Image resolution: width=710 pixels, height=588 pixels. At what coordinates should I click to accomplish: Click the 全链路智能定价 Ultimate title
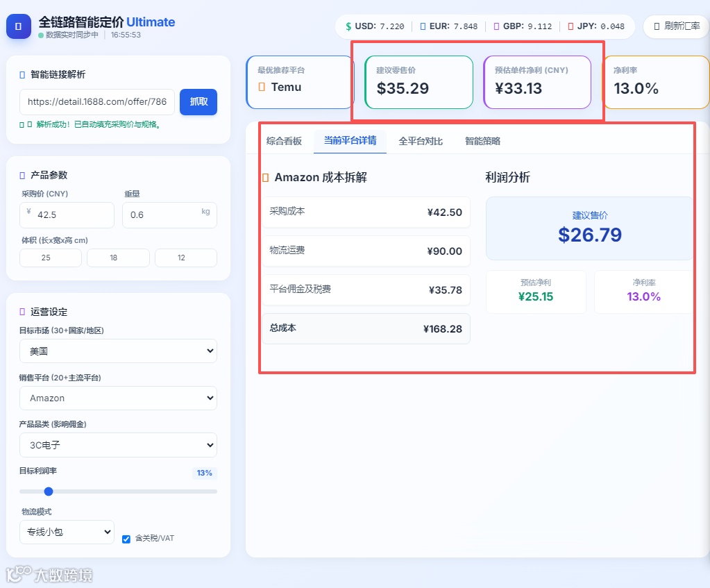(107, 22)
